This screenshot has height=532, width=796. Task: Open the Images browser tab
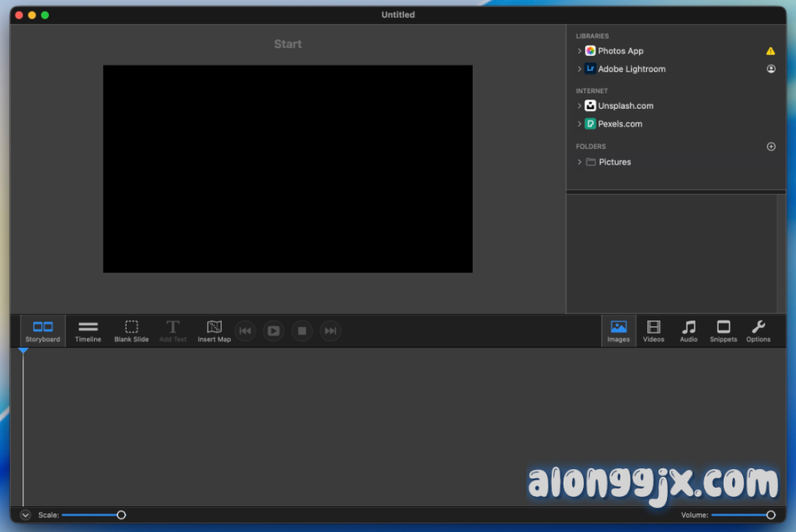[619, 331]
